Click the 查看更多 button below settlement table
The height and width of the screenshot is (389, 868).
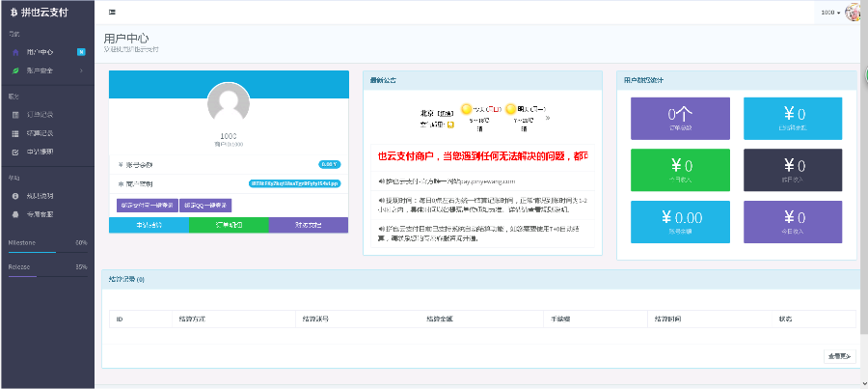(839, 356)
